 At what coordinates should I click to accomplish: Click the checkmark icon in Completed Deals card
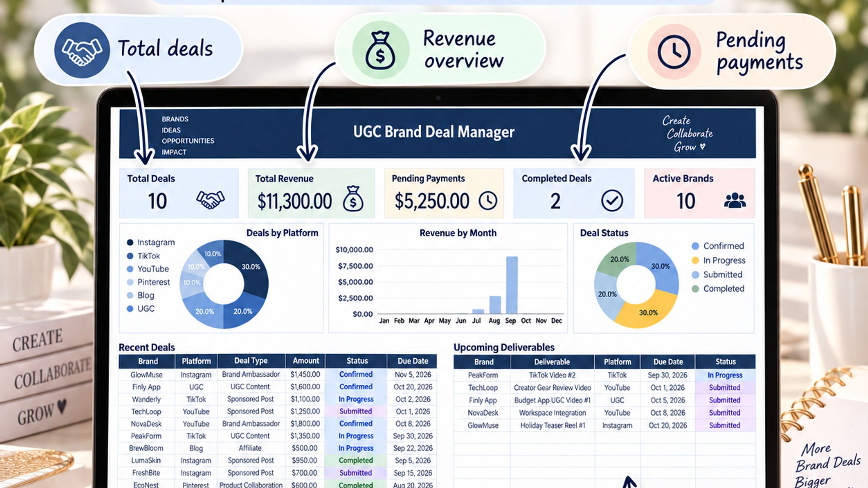(x=612, y=200)
